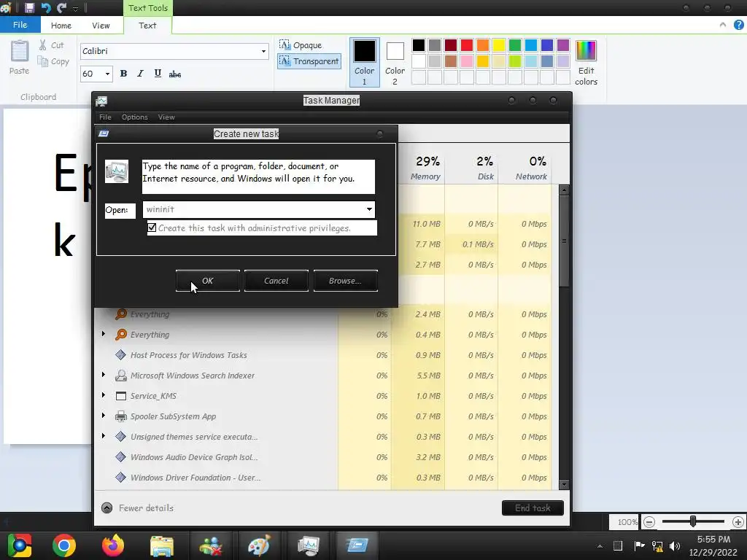This screenshot has height=560, width=747.
Task: Click the Paint zoom out minus button
Action: tap(649, 522)
